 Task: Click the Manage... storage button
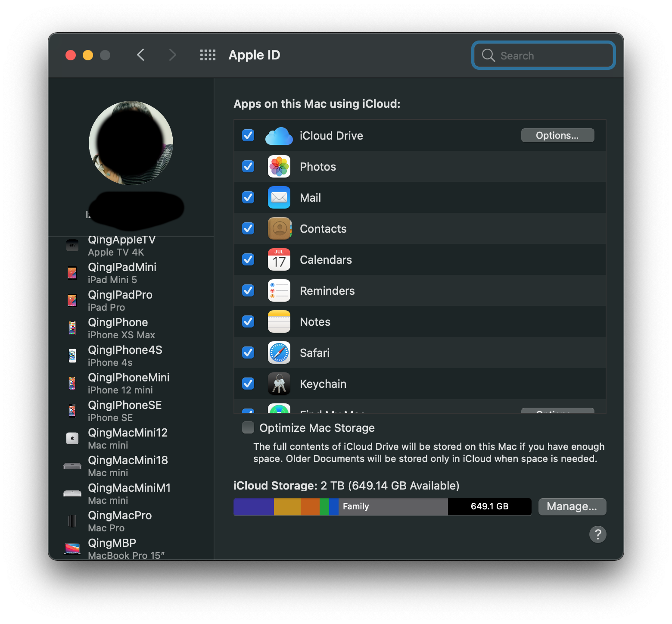[572, 507]
